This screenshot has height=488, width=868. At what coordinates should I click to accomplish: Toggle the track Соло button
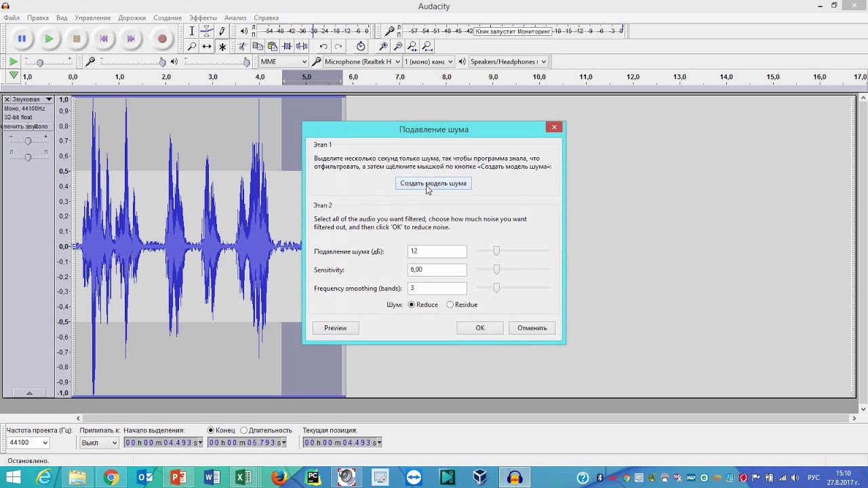point(40,127)
